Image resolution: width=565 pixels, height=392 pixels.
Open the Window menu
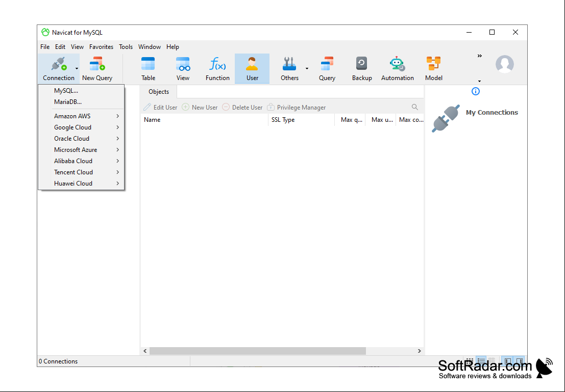tap(150, 47)
